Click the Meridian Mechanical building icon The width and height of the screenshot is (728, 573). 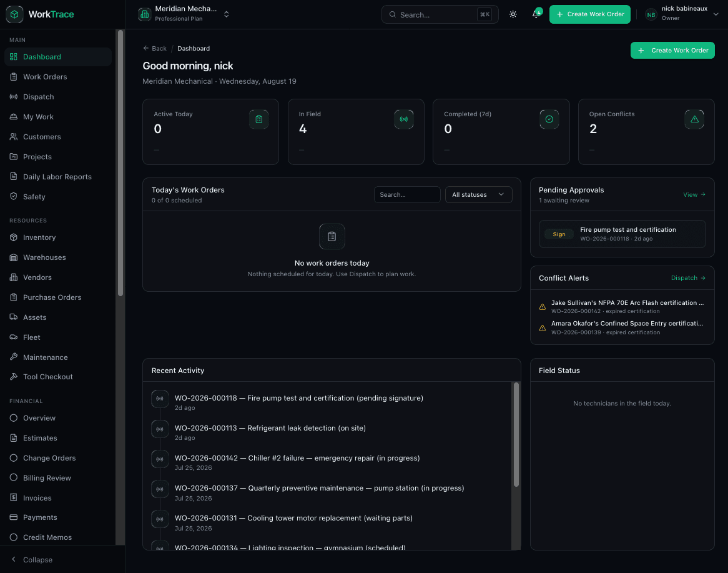click(x=145, y=14)
